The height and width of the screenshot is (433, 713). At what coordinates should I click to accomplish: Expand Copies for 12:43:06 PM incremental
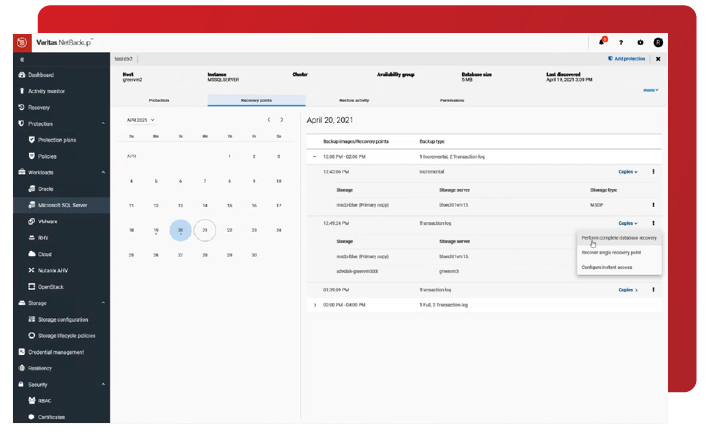point(628,172)
